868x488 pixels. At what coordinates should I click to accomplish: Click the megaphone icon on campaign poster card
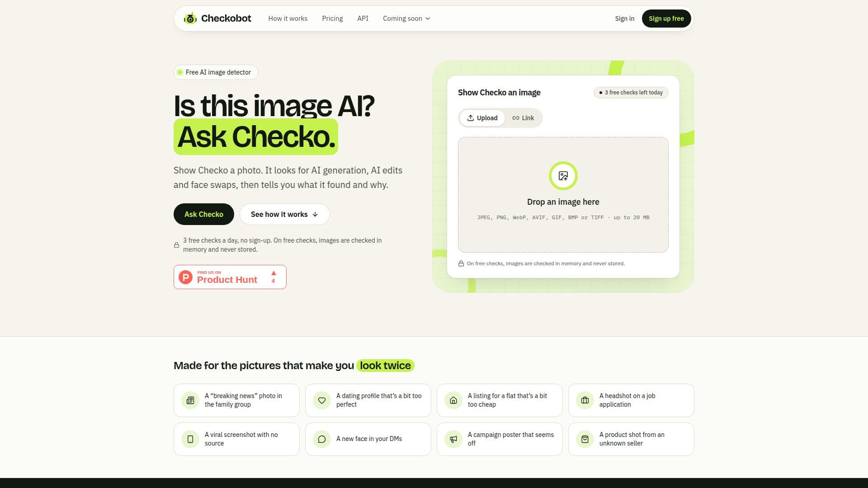click(453, 439)
